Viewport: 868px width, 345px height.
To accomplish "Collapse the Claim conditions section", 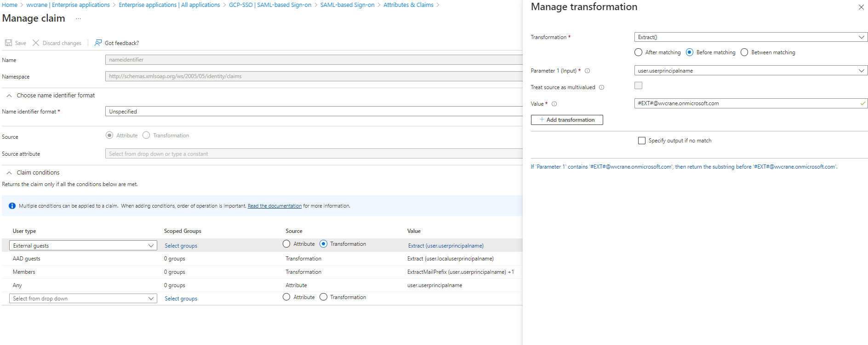I will pos(9,173).
